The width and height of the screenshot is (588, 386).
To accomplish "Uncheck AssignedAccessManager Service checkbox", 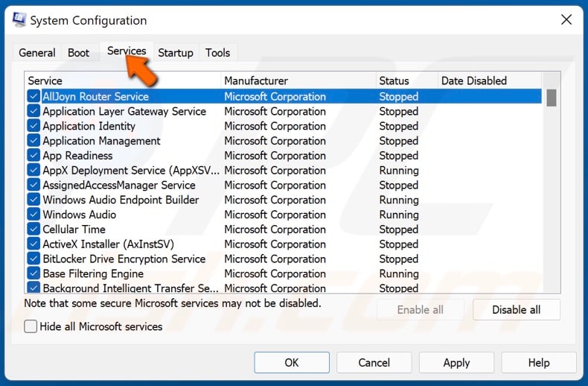I will point(33,185).
